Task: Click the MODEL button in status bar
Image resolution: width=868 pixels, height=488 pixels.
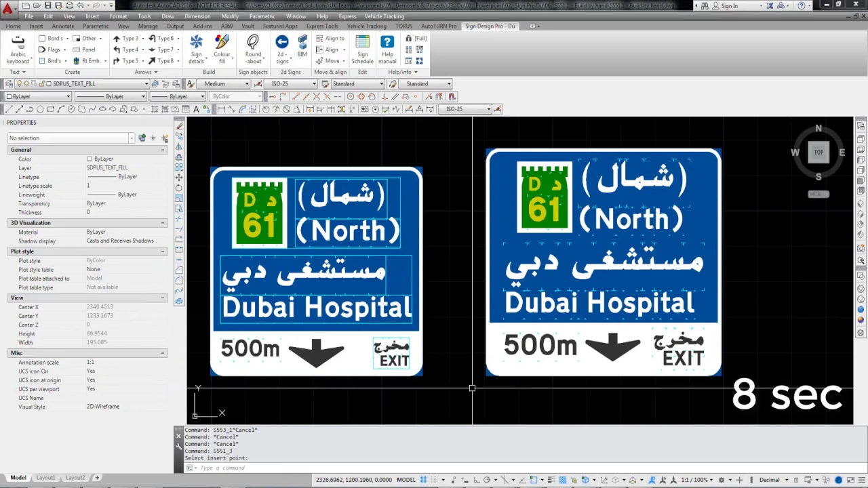Action: (406, 480)
